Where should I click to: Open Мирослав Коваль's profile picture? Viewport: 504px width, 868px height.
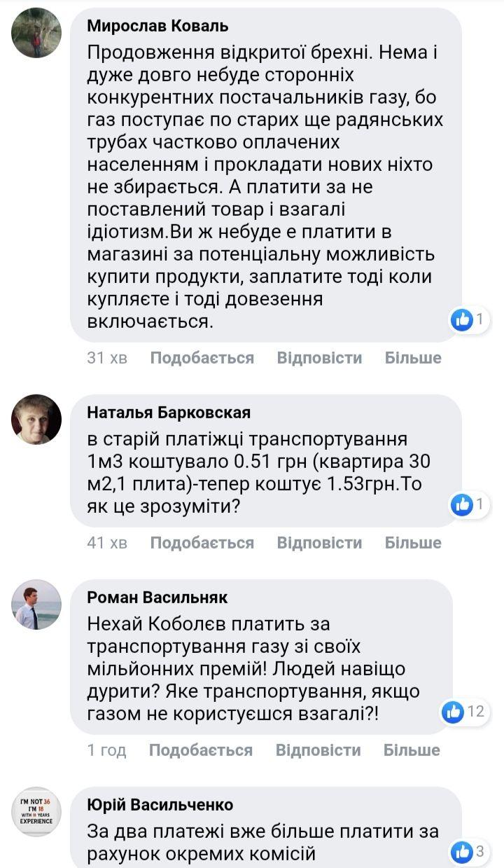click(36, 33)
